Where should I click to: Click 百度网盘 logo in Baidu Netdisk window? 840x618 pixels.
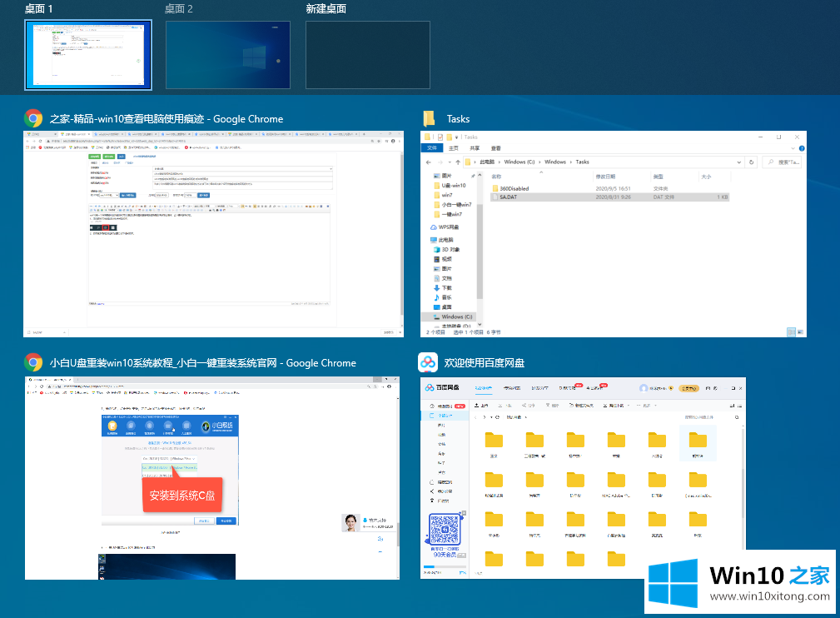442,387
